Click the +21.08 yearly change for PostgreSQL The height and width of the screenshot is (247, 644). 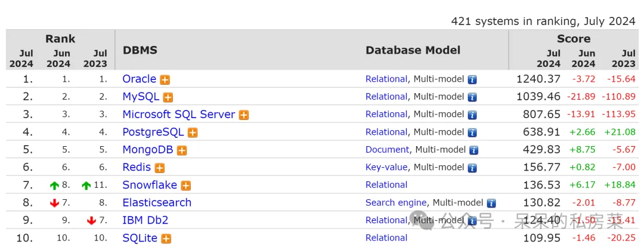(x=620, y=132)
